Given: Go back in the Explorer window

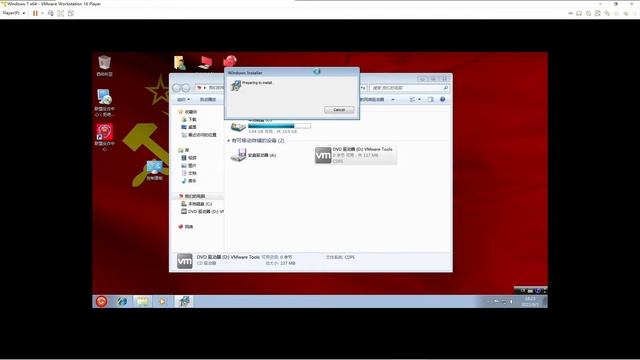Looking at the screenshot, I should [177, 88].
